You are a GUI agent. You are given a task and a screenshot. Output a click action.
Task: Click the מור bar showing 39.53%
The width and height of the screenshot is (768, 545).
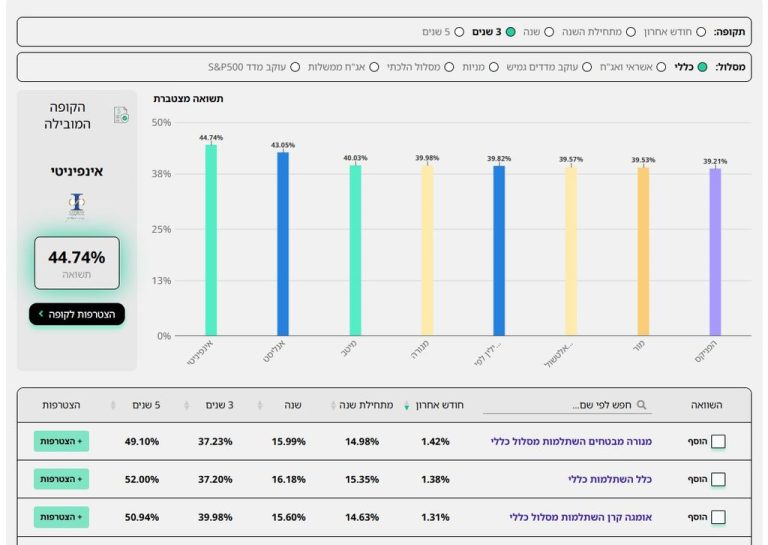(643, 251)
